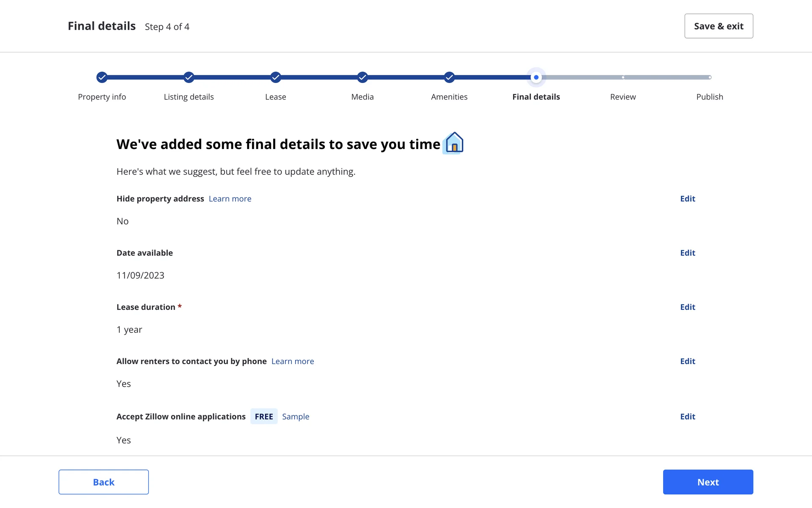The image size is (812, 508).
Task: Click the Lease checkmark step icon
Action: point(276,77)
